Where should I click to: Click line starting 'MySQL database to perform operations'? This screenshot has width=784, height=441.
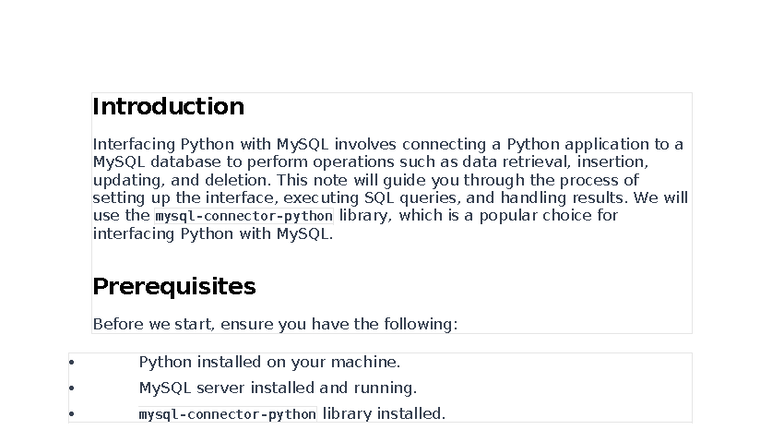tap(370, 162)
